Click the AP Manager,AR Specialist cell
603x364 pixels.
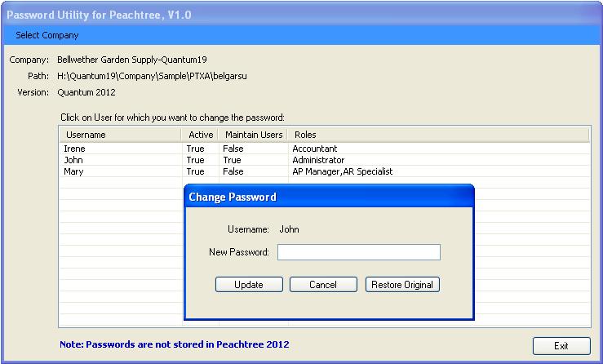tap(342, 171)
